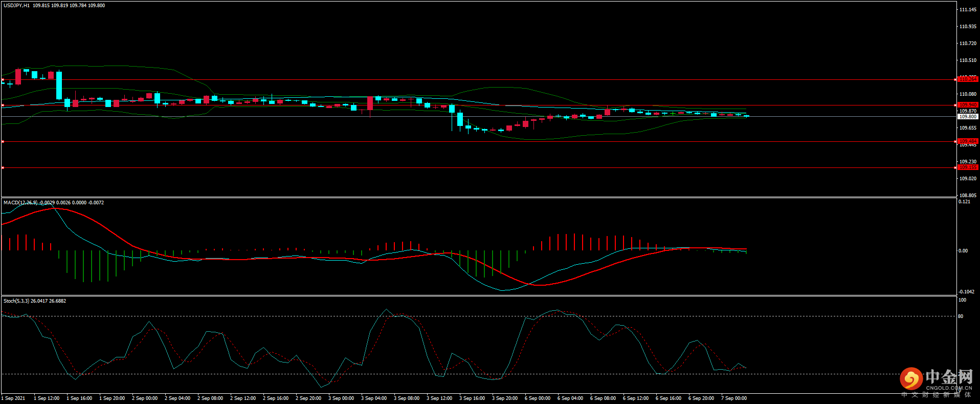Click the red 110.264 price tag

(x=968, y=79)
